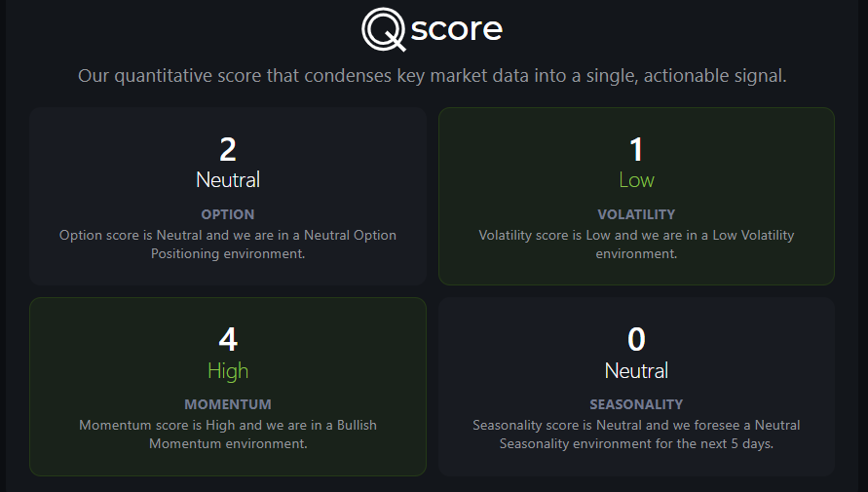The width and height of the screenshot is (868, 492).
Task: Click the score wordmark beside the Q
Action: [x=457, y=29]
